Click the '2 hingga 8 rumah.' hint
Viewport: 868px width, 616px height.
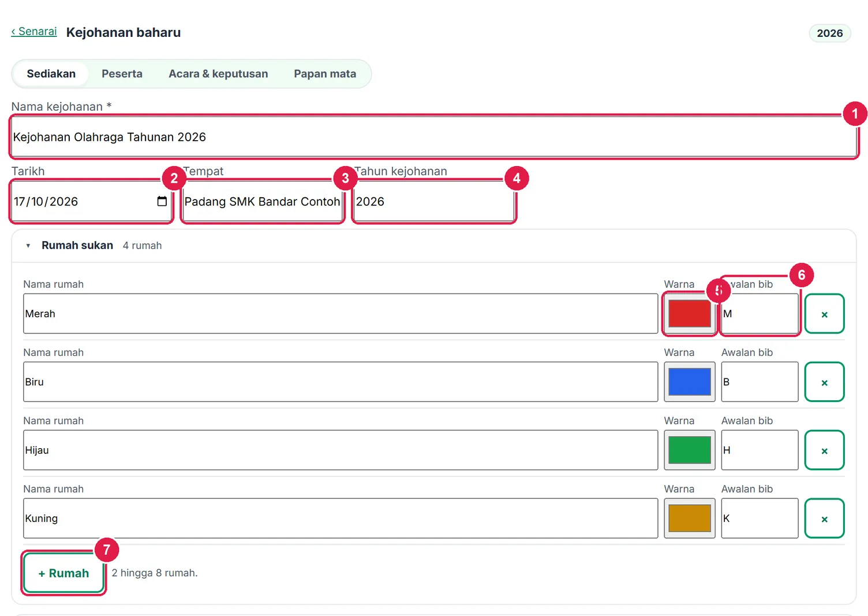(x=155, y=573)
